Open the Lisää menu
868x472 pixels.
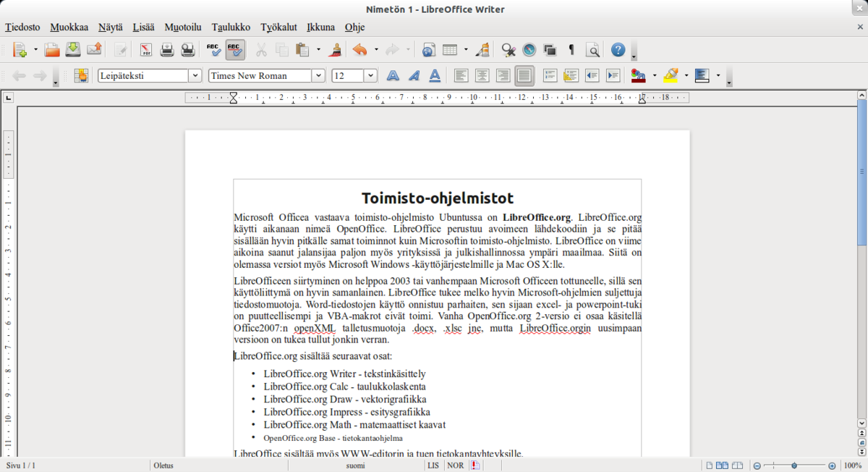[x=143, y=27]
